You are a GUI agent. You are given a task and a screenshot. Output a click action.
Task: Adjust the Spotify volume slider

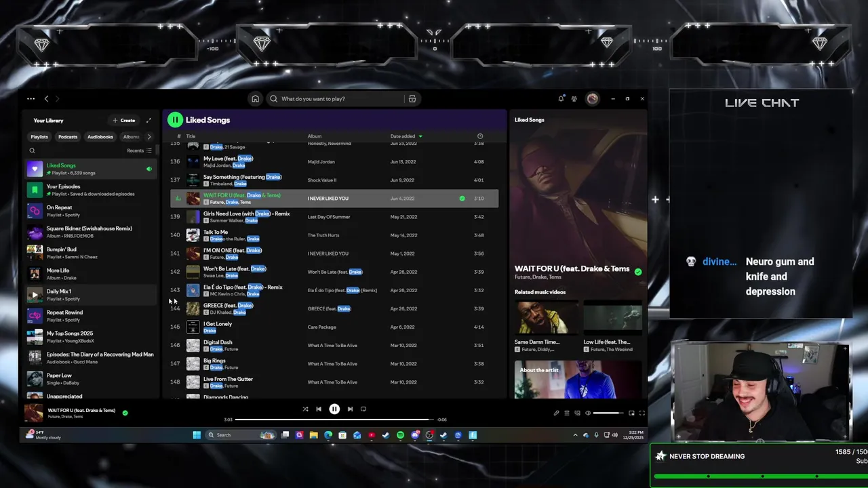(608, 413)
